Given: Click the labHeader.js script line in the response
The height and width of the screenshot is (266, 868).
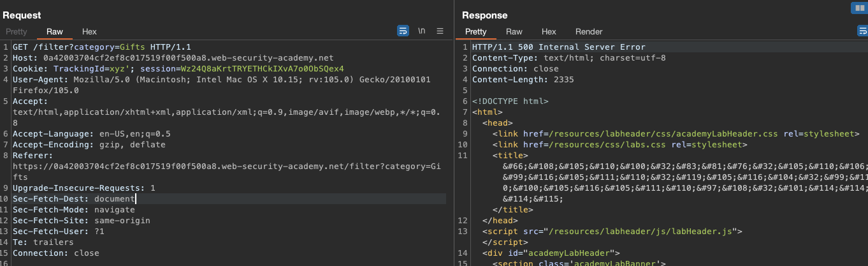Looking at the screenshot, I should click(612, 231).
